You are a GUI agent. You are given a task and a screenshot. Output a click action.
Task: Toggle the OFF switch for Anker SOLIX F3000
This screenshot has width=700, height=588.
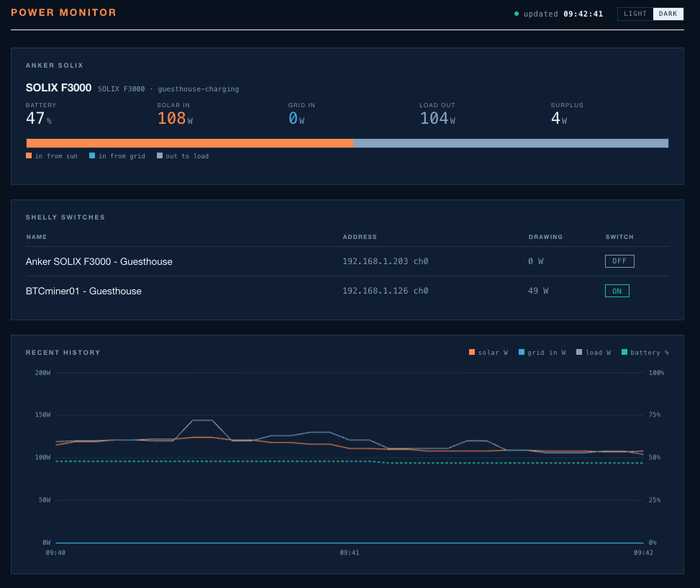619,261
